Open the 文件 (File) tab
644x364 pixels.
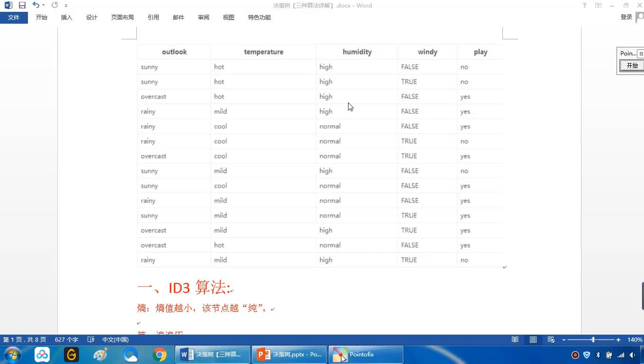tap(14, 18)
